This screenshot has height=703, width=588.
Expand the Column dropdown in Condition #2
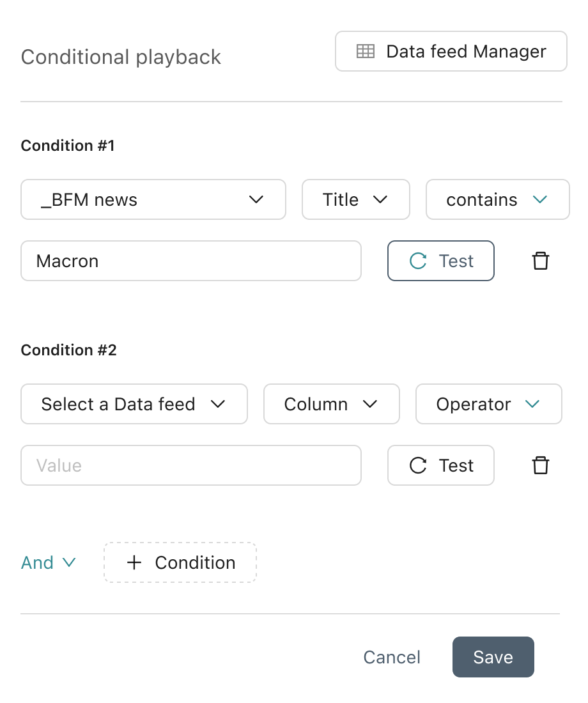coord(331,404)
